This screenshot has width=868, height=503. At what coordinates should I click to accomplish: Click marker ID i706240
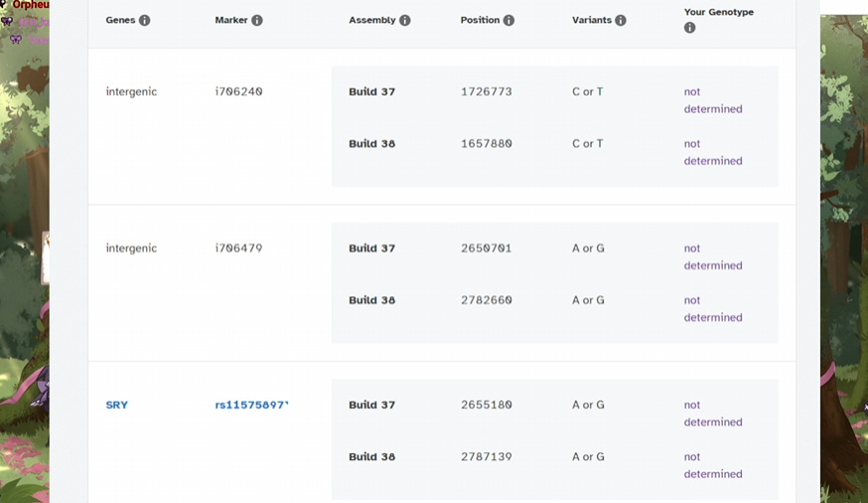pos(238,91)
